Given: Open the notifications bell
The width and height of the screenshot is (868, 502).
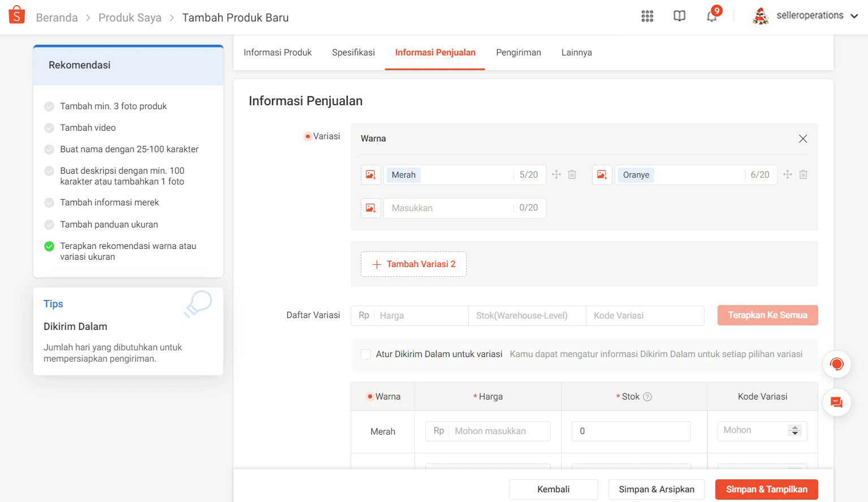Looking at the screenshot, I should 711,16.
